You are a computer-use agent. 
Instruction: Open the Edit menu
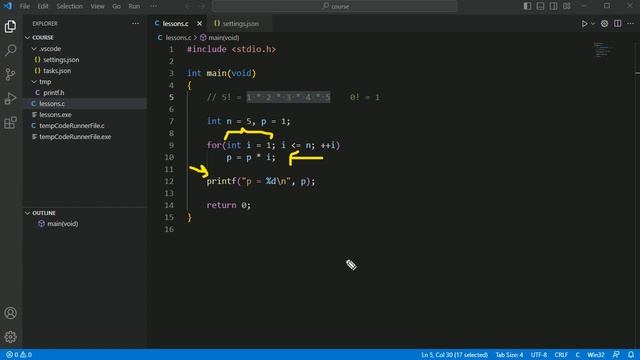coord(43,6)
